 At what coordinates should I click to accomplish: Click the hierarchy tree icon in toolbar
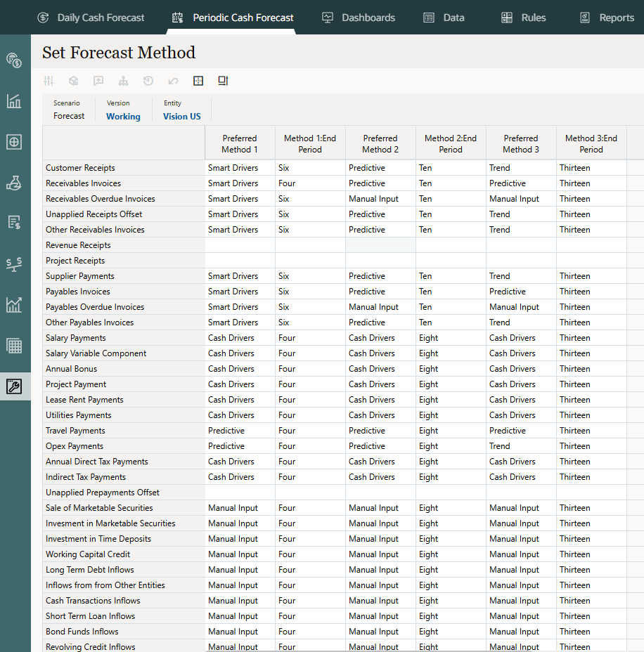[x=123, y=81]
